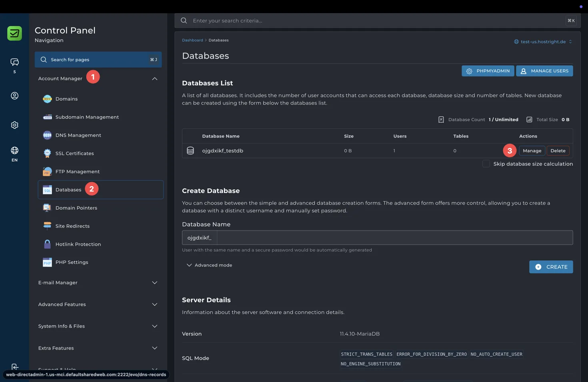Click the logout icon at bottom of rail
This screenshot has height=382, width=588.
[x=14, y=367]
